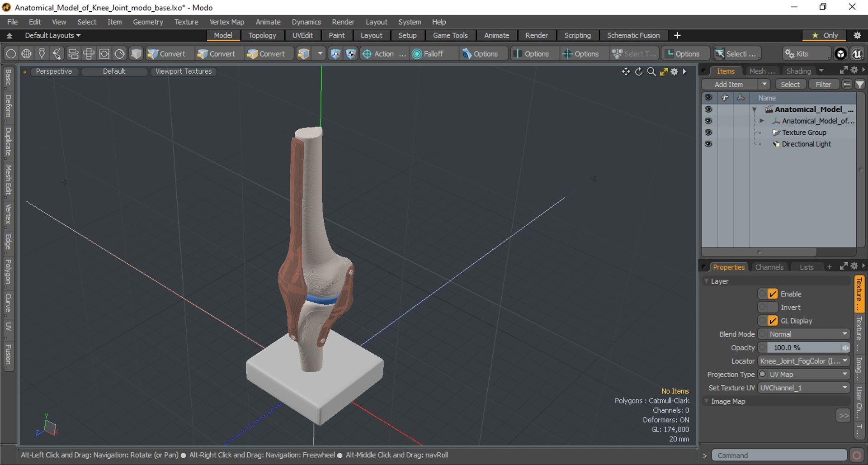Screen dimensions: 868x465
Task: Select the pen-shaped tool icon
Action: (x=42, y=54)
